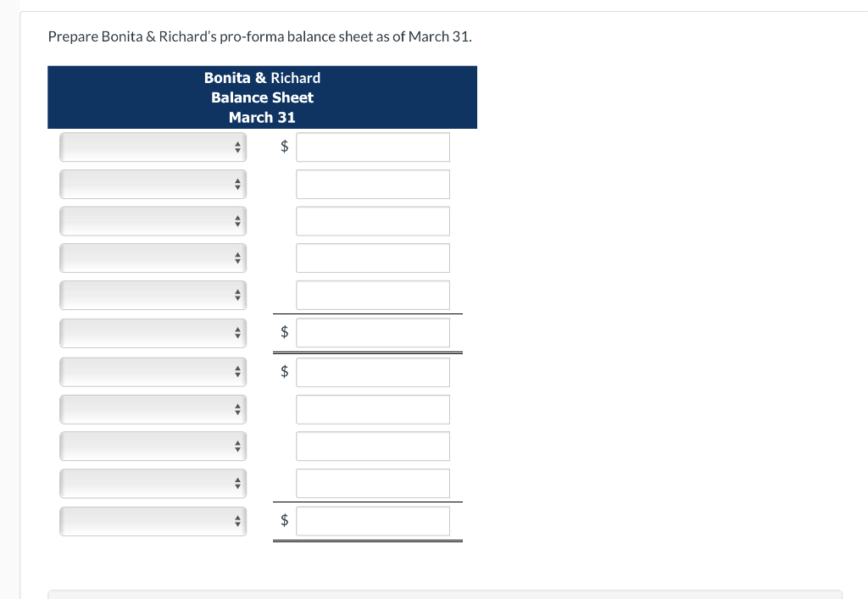Open the first account title dropdown
Screen dimensions: 868x599
click(x=153, y=147)
